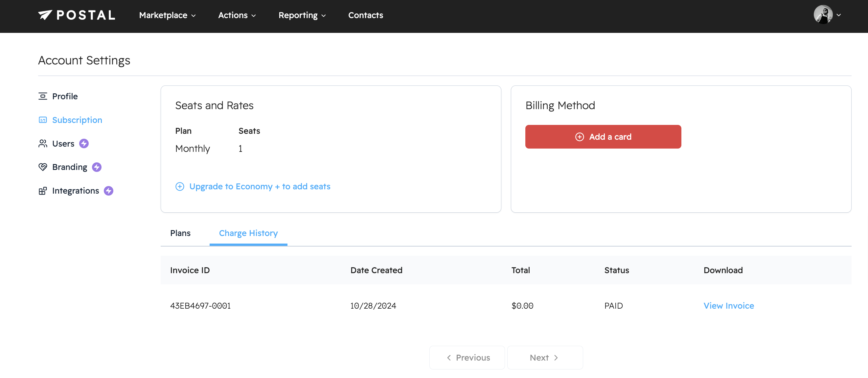Switch to the Plans tab
The image size is (868, 378).
coord(180,233)
